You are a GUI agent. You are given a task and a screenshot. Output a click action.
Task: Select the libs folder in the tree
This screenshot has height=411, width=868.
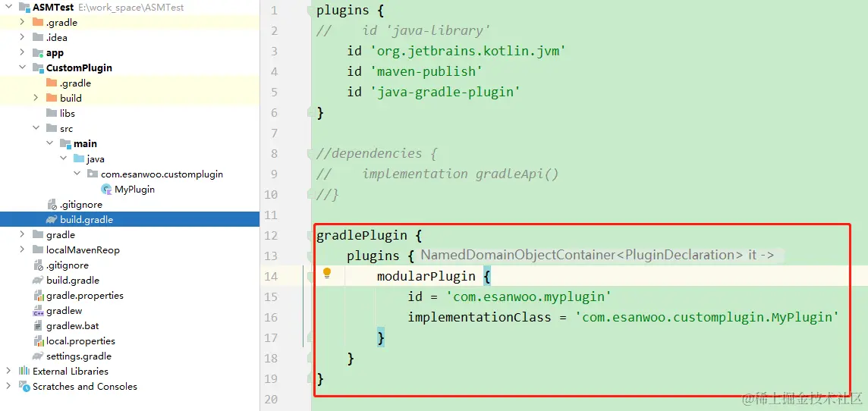coord(68,114)
